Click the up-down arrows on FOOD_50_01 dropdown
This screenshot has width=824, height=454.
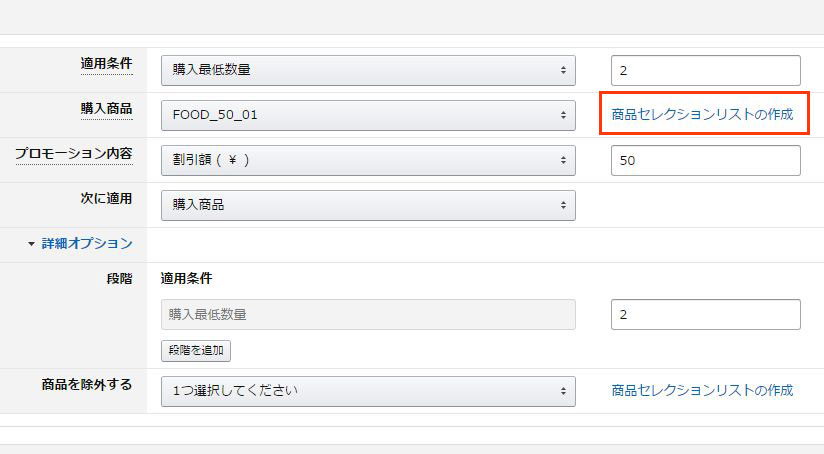[563, 115]
